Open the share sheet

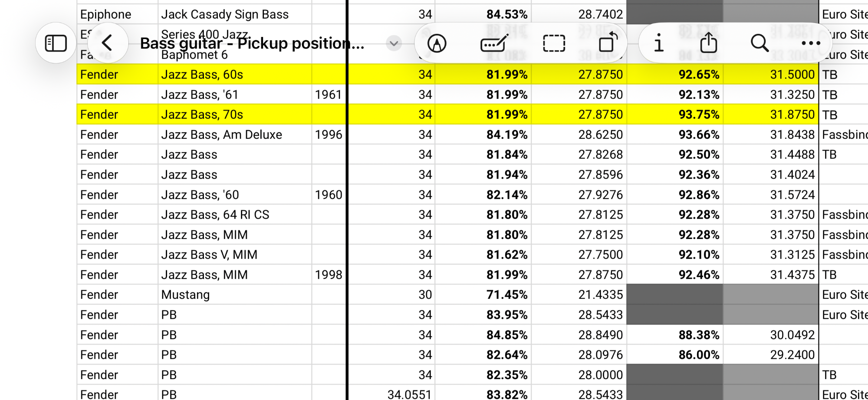(709, 43)
